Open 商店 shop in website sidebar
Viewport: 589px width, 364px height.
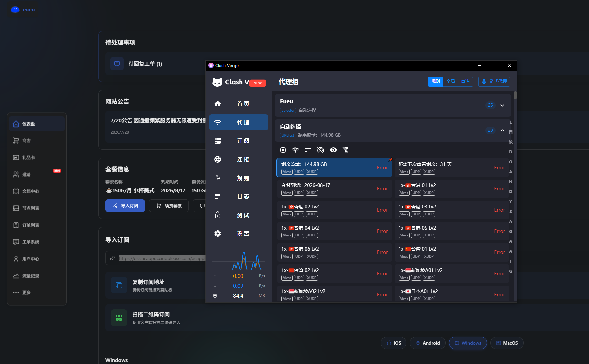tap(37, 141)
